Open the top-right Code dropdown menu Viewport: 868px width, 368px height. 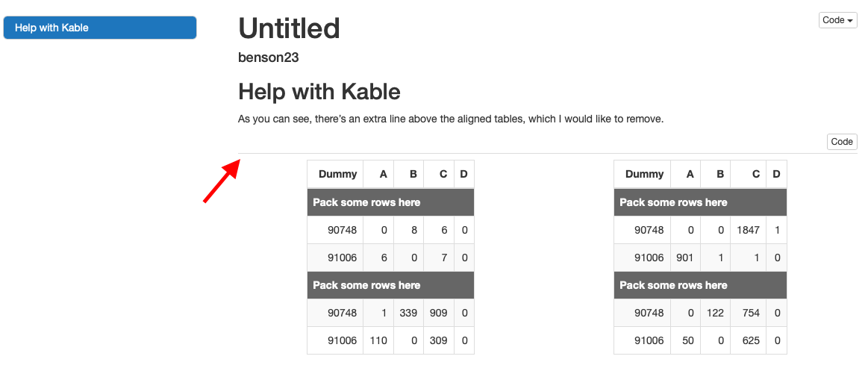(837, 20)
